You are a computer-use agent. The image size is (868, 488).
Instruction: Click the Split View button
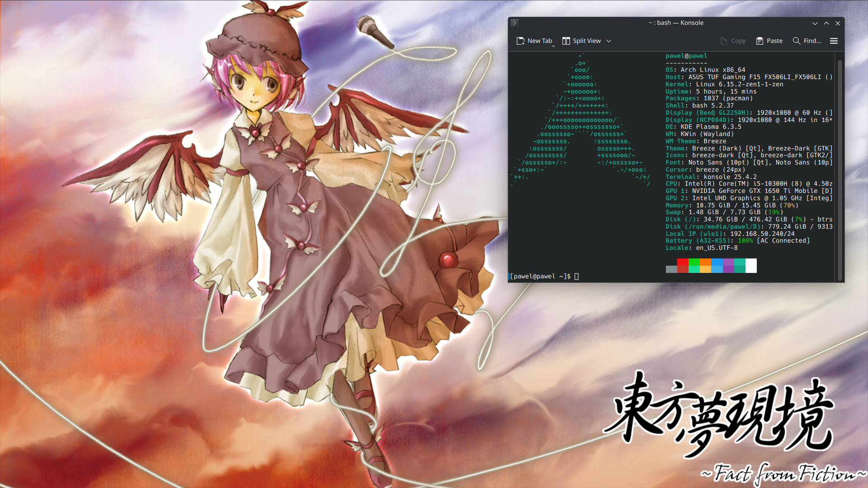coord(581,41)
